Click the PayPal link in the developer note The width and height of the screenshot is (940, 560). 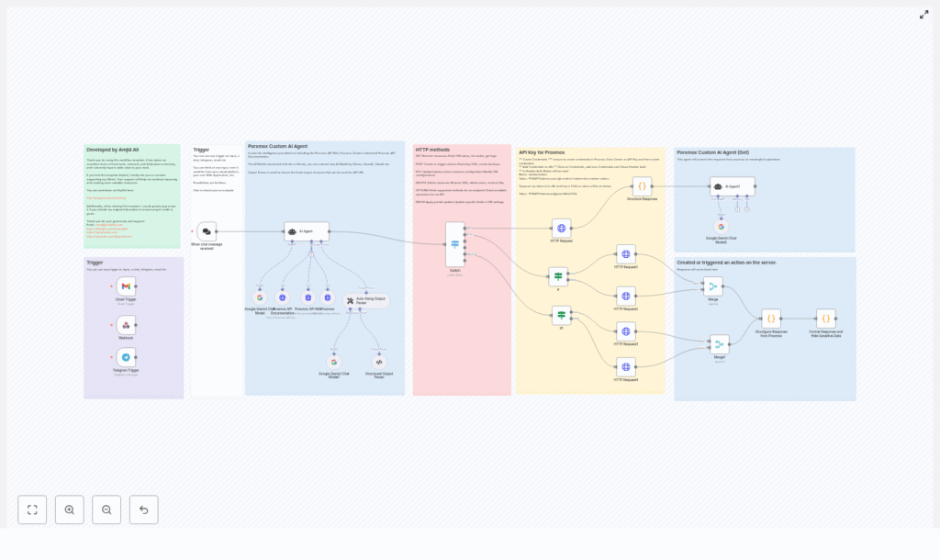click(106, 197)
